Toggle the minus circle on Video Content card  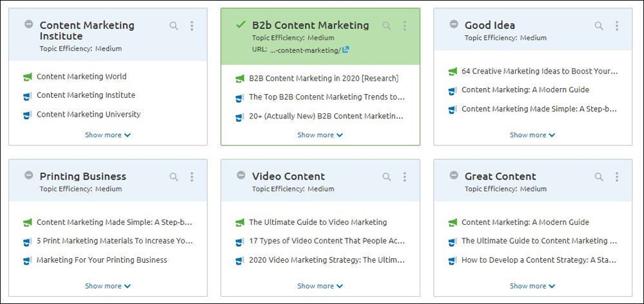(241, 175)
